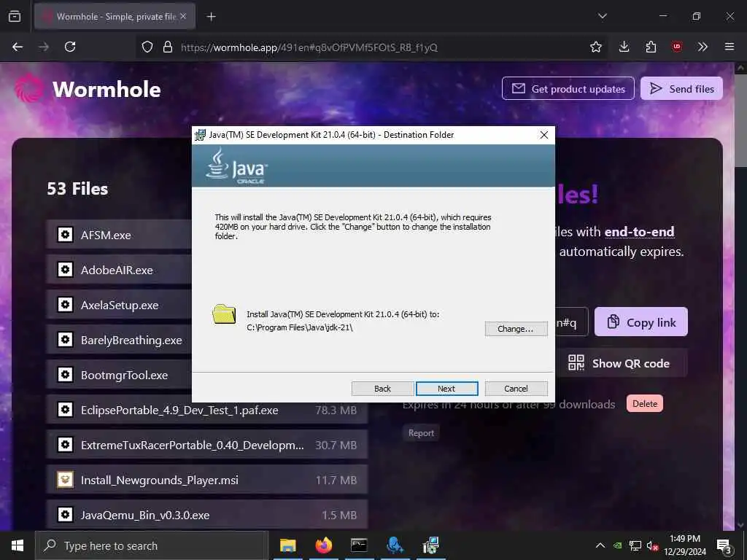Click Change... to pick destination folder
The width and height of the screenshot is (747, 560).
pos(516,329)
